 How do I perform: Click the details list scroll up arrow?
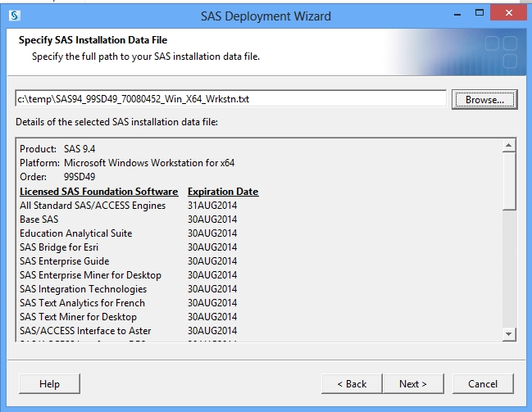click(508, 146)
